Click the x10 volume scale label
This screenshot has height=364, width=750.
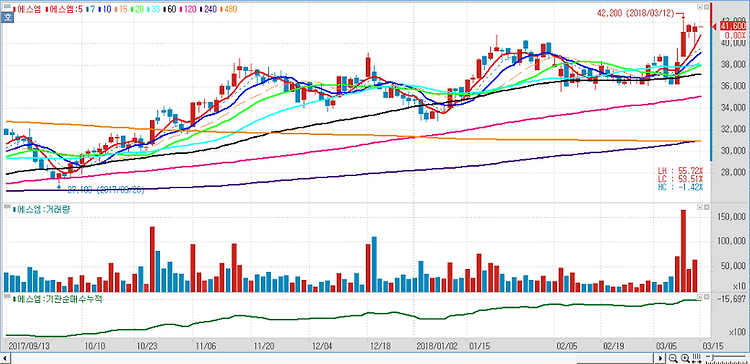pyautogui.click(x=739, y=286)
